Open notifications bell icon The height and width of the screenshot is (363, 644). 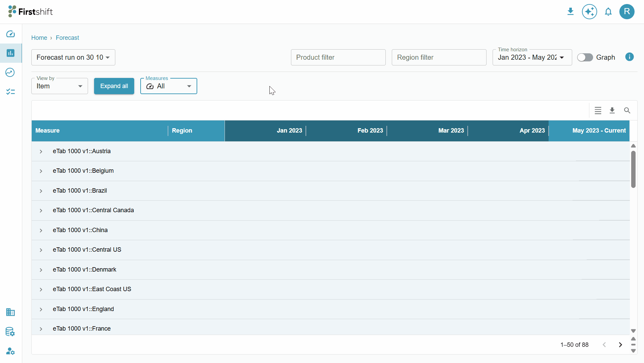(x=608, y=12)
